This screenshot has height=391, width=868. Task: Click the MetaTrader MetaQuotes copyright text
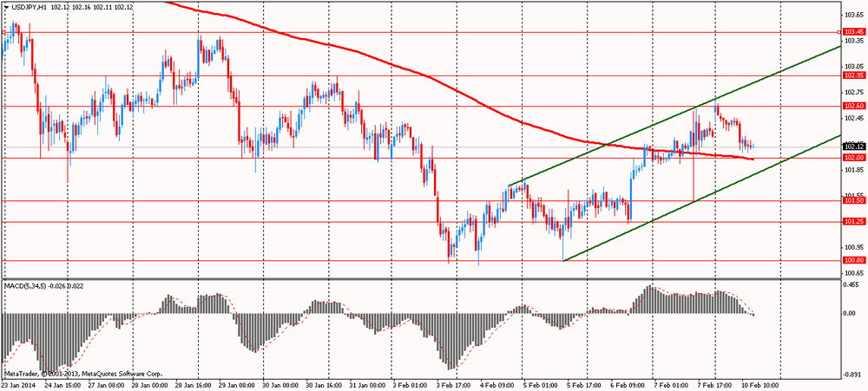83,375
